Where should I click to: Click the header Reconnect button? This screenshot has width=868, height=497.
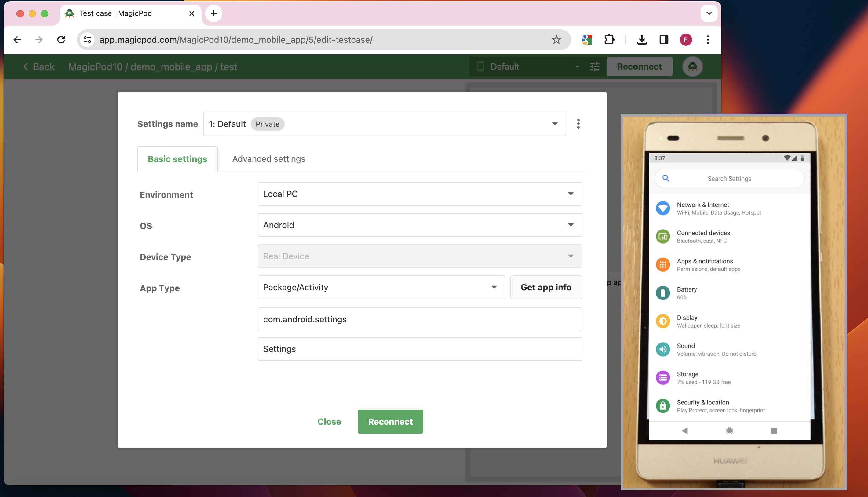639,67
